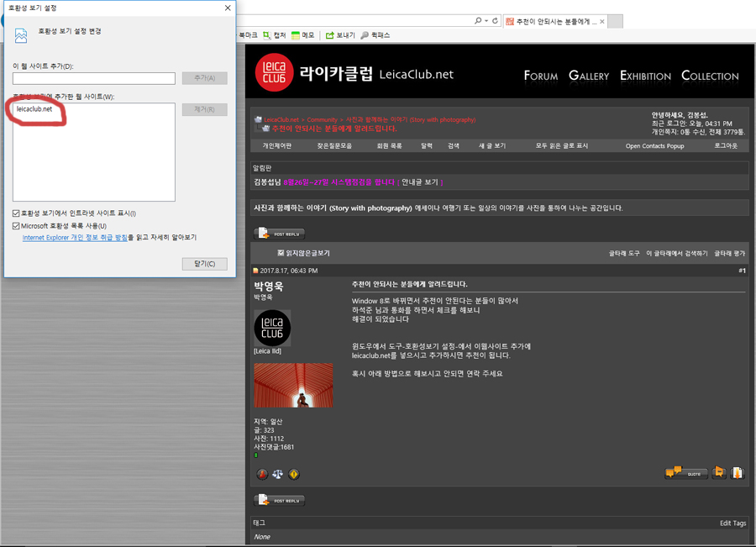Open the FORUM navigation menu
The height and width of the screenshot is (547, 756).
click(540, 76)
